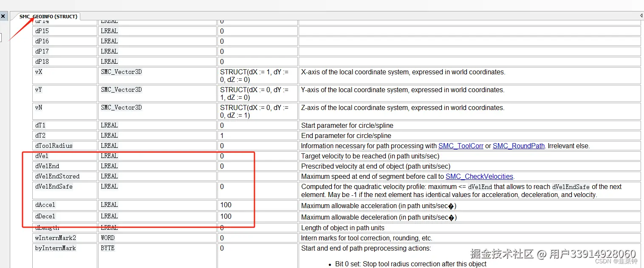Close the left side panel with X
Image resolution: width=644 pixels, height=268 pixels.
pos(3,16)
